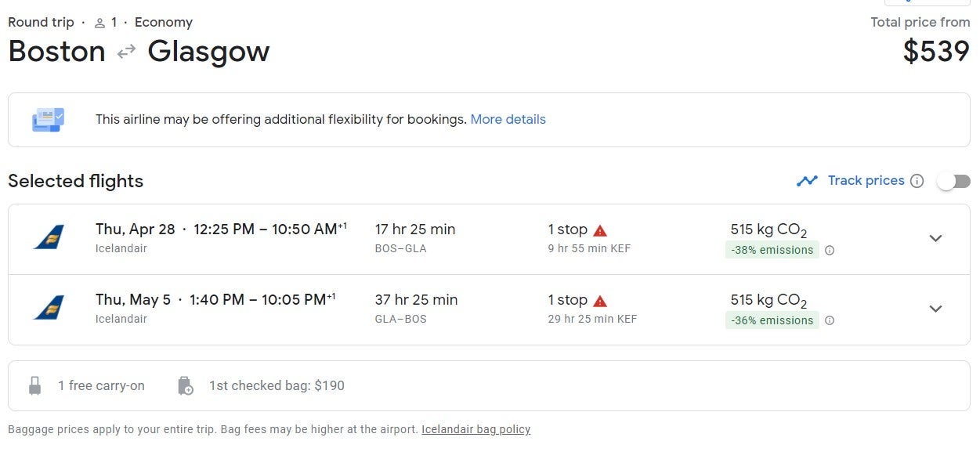Click the swap arrows between Boston and Glasgow
Screen dimensions: 980x459
[x=126, y=52]
